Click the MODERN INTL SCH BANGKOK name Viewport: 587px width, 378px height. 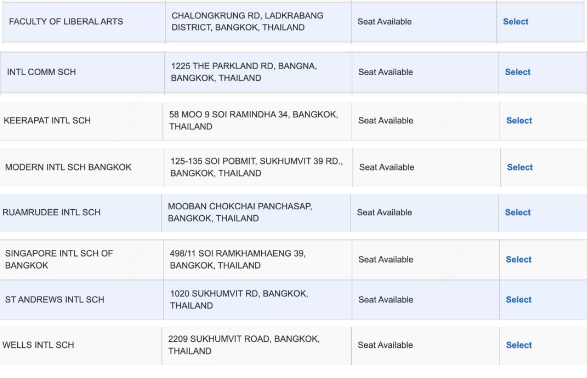pyautogui.click(x=68, y=167)
